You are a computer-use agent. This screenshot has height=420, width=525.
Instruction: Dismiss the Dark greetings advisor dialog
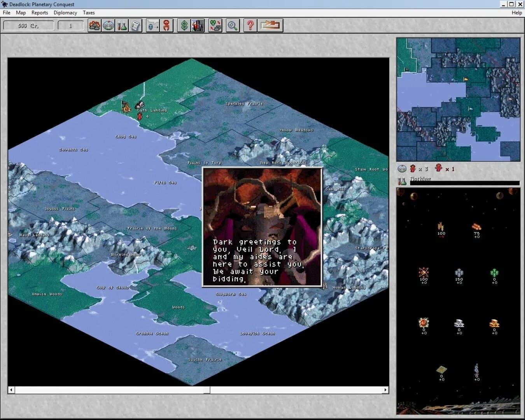click(x=261, y=227)
